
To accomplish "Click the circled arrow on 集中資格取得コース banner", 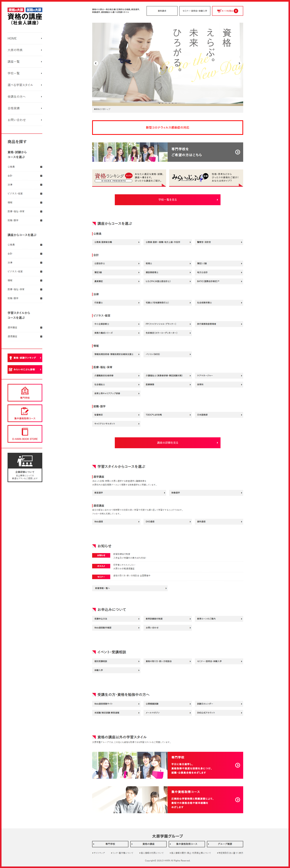I will [x=238, y=800].
